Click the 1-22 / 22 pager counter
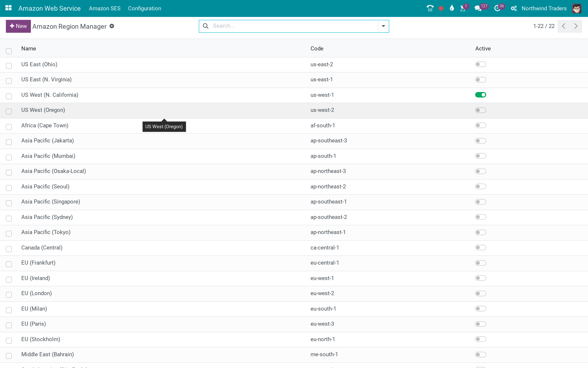Image resolution: width=588 pixels, height=368 pixels. (x=544, y=26)
